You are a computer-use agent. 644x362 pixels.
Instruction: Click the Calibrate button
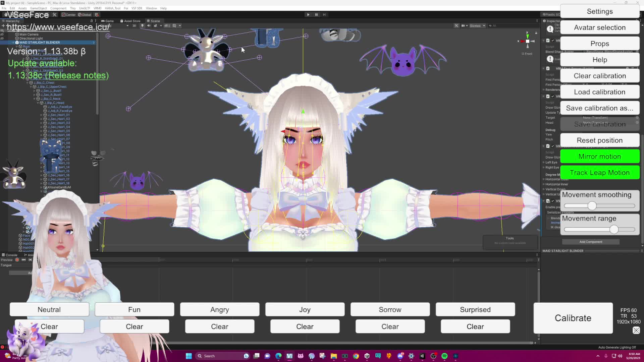(573, 318)
